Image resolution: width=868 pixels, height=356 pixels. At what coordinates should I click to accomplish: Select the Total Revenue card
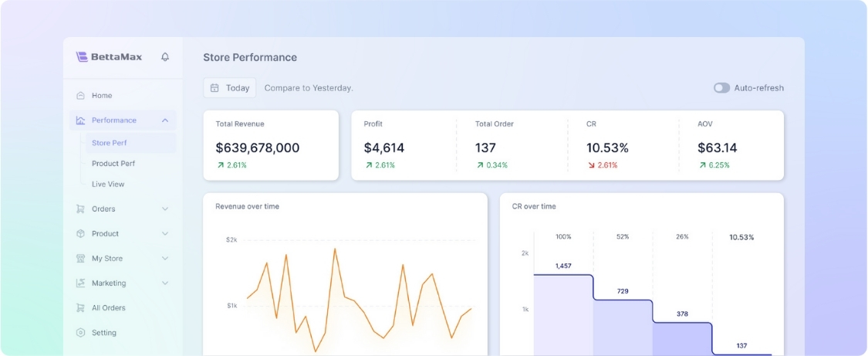tap(271, 145)
